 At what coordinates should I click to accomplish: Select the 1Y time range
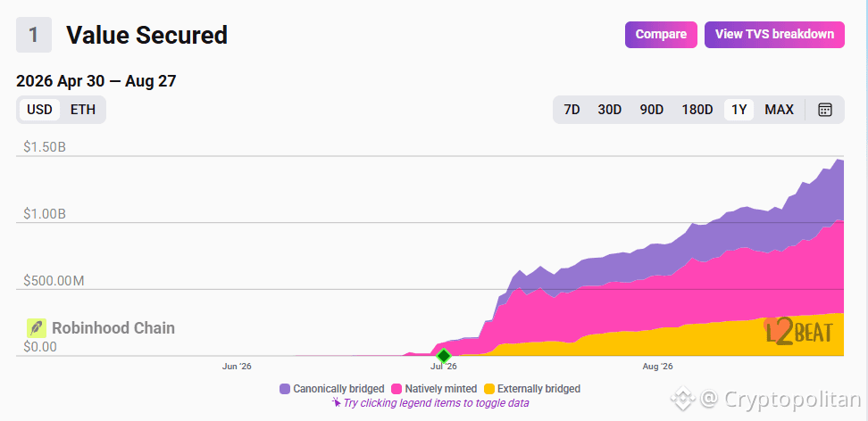pos(739,110)
